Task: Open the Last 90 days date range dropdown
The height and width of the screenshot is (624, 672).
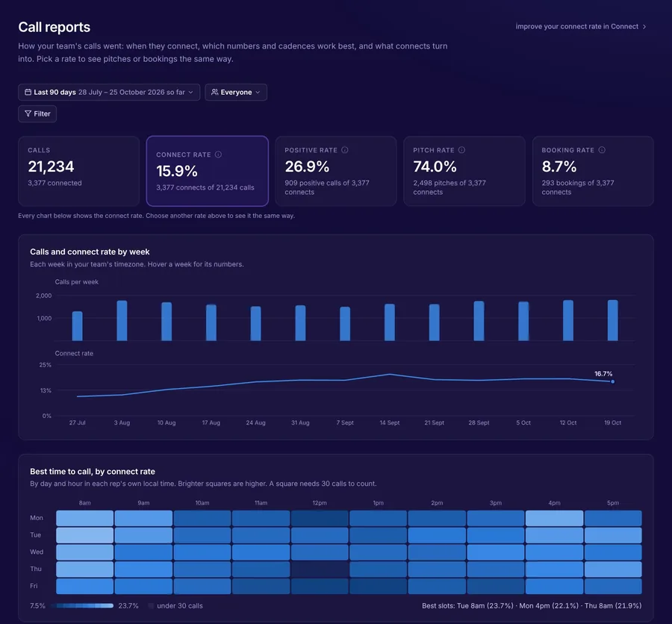Action: 109,92
